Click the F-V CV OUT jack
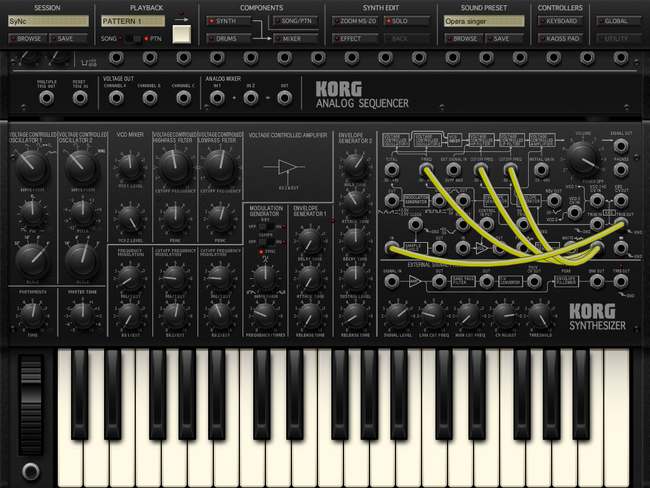Screen dimensions: 650x488 point(534,282)
